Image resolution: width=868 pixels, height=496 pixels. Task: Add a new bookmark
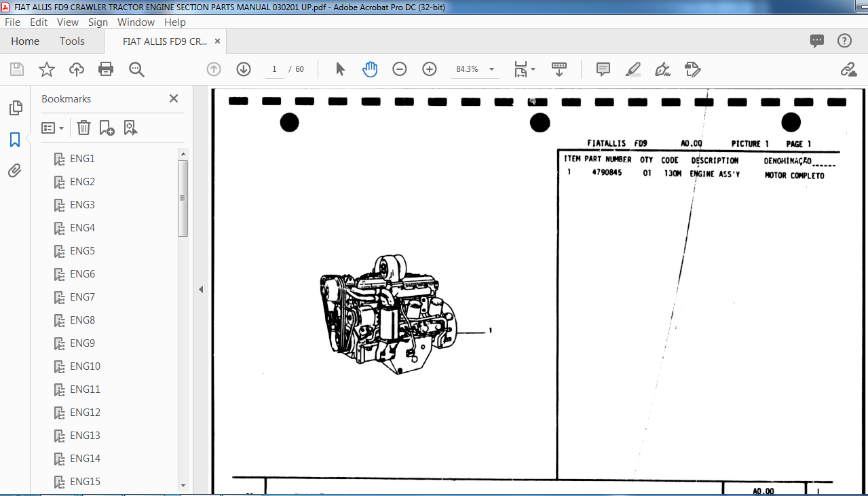[x=107, y=128]
